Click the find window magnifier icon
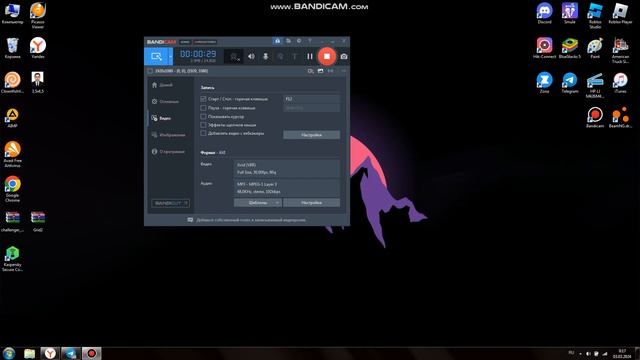This screenshot has height=360, width=640. click(x=311, y=71)
